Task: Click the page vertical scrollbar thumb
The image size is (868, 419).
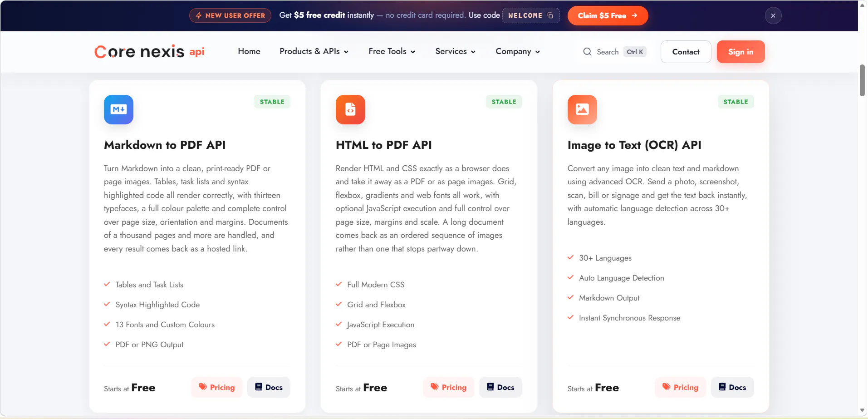Action: [863, 80]
